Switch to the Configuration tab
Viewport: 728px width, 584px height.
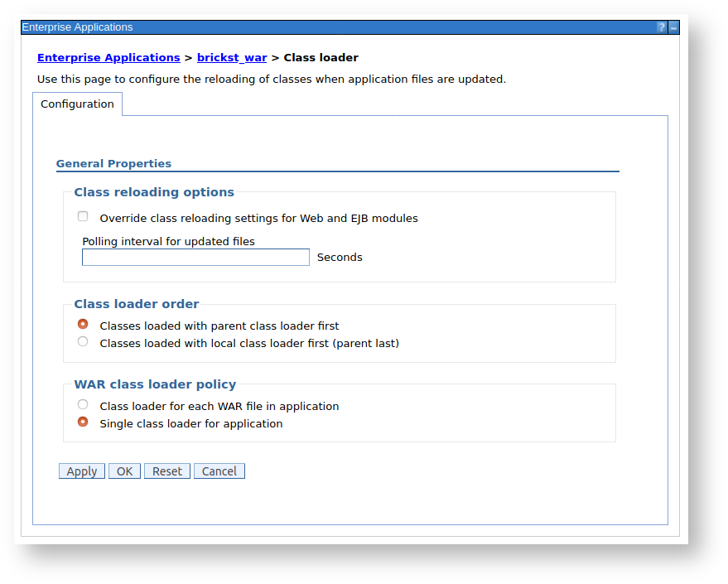click(77, 104)
